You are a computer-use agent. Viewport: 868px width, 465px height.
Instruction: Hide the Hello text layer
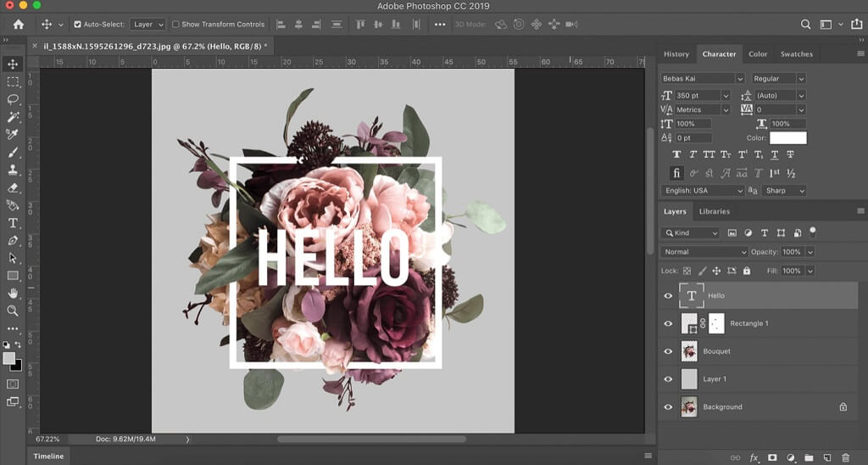668,295
